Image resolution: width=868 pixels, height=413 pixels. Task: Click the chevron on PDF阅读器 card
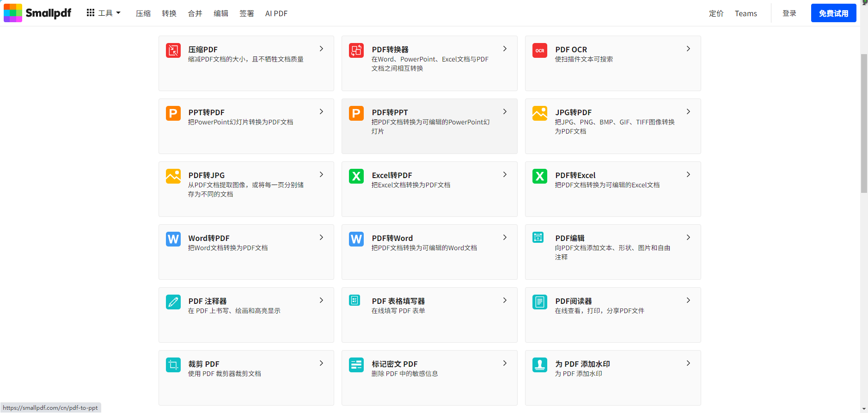coord(688,300)
